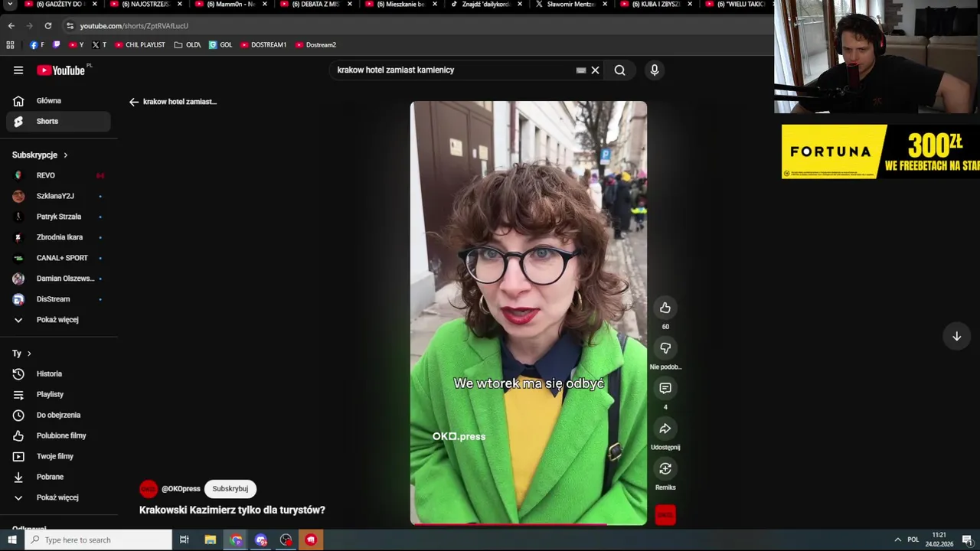
Task: Open the DisStream channel
Action: (x=58, y=299)
